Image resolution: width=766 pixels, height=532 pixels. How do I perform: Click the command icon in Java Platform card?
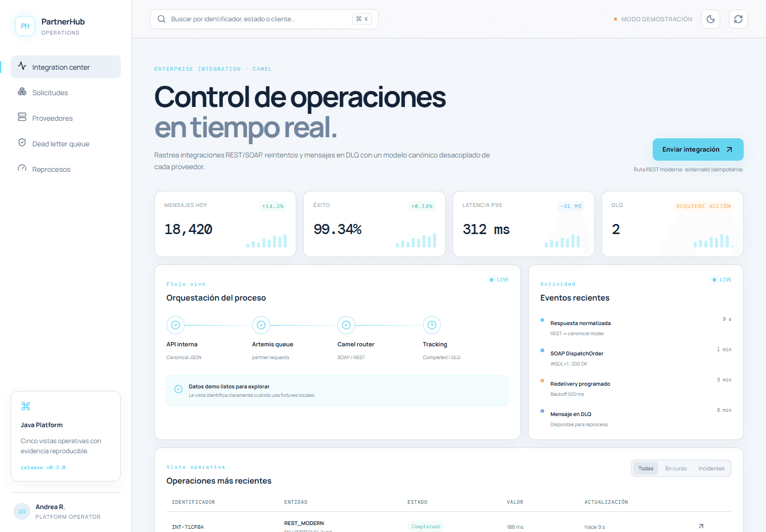click(x=26, y=406)
